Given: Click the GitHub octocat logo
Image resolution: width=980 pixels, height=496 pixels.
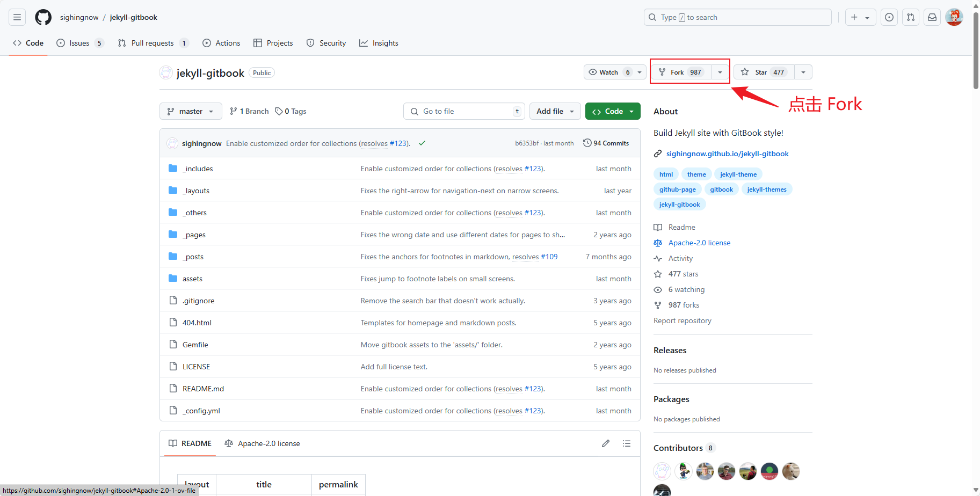Looking at the screenshot, I should (43, 17).
